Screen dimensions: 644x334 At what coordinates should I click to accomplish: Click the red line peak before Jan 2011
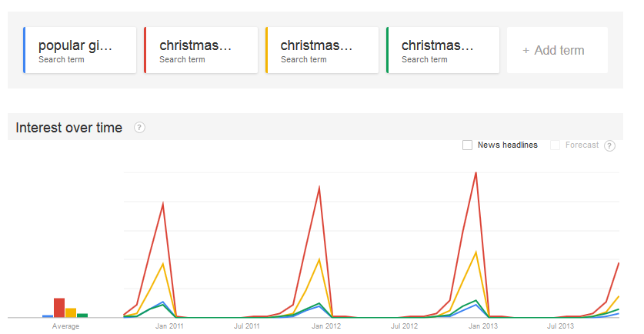(162, 204)
